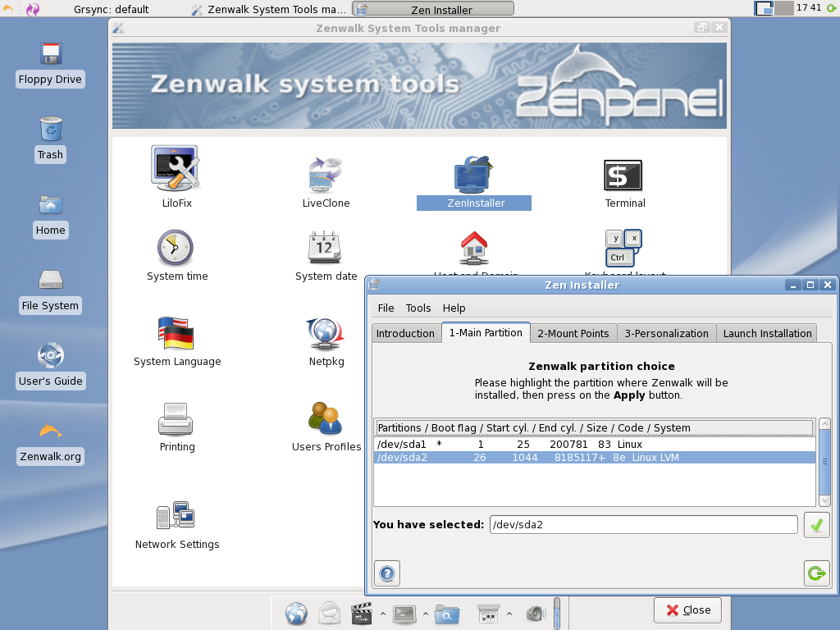The height and width of the screenshot is (630, 840).
Task: Click the 17 41 clock in panel
Action: coord(808,7)
